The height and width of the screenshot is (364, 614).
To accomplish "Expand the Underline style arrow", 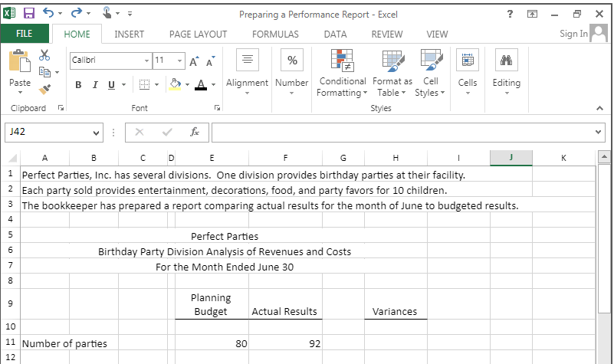I will (x=123, y=84).
